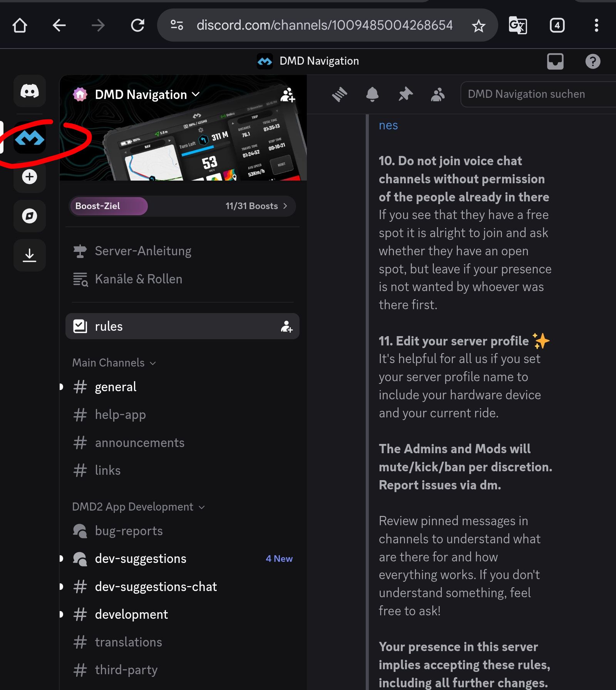Collapse the Main Channels category
This screenshot has width=616, height=690.
(114, 363)
